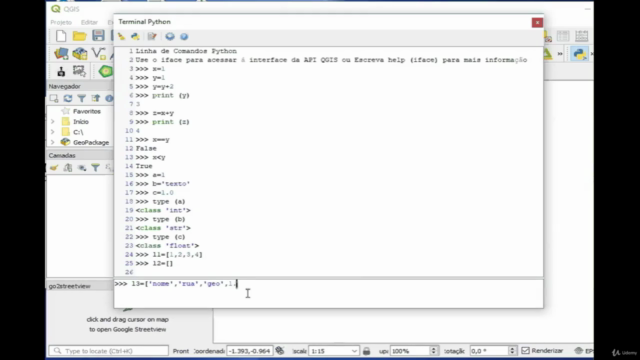
Task: Select the GeoPackage entry label
Action: [91, 142]
